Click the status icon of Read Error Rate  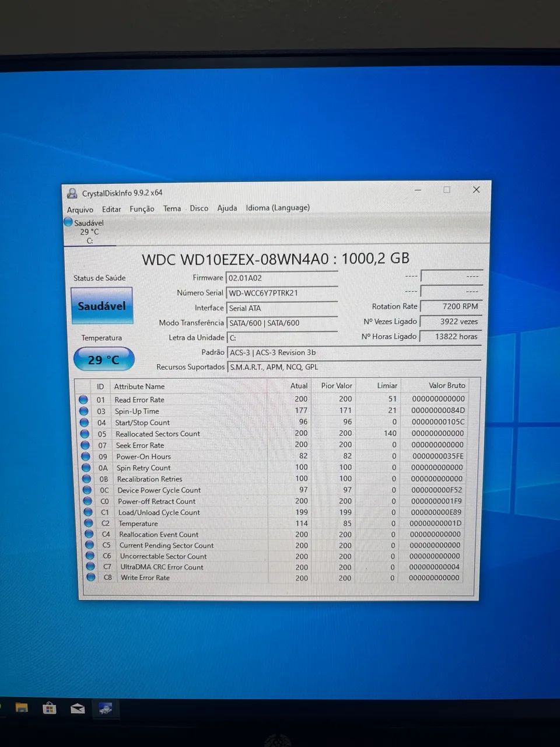point(83,400)
